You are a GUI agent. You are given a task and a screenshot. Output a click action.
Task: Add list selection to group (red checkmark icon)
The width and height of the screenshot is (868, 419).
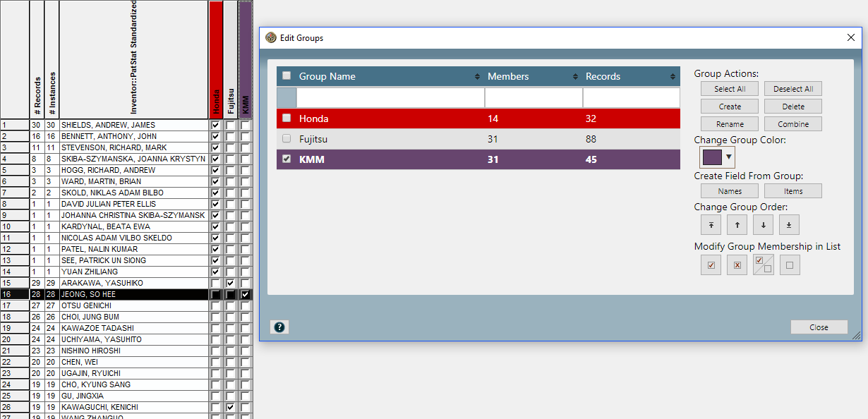click(x=711, y=265)
